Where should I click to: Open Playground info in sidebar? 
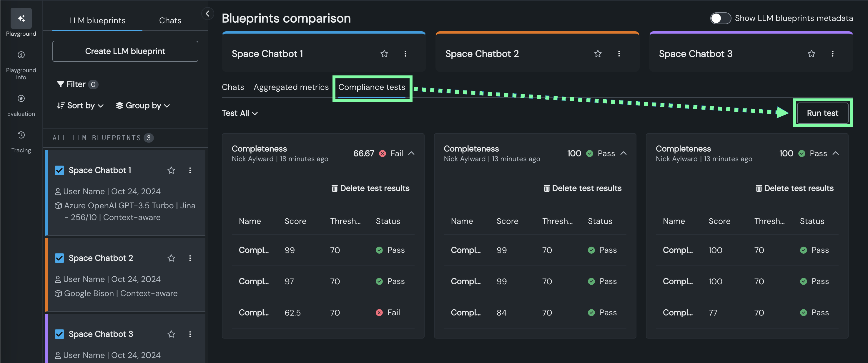click(x=21, y=55)
